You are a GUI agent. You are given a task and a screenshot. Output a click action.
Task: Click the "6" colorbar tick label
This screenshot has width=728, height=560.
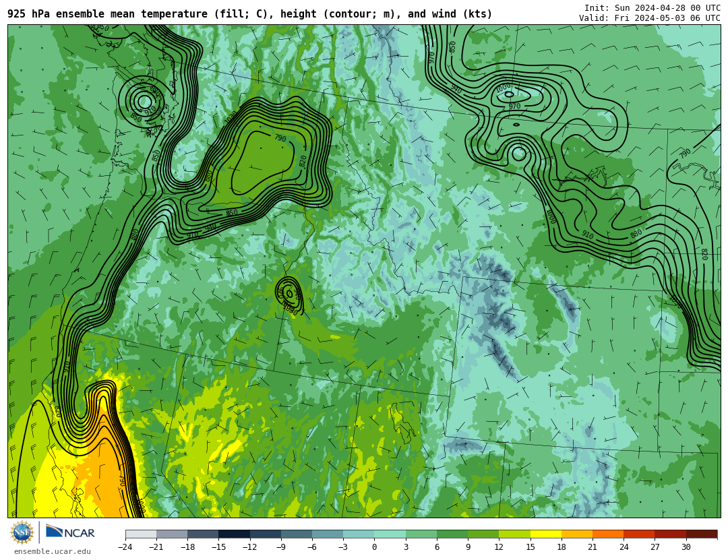point(437,547)
